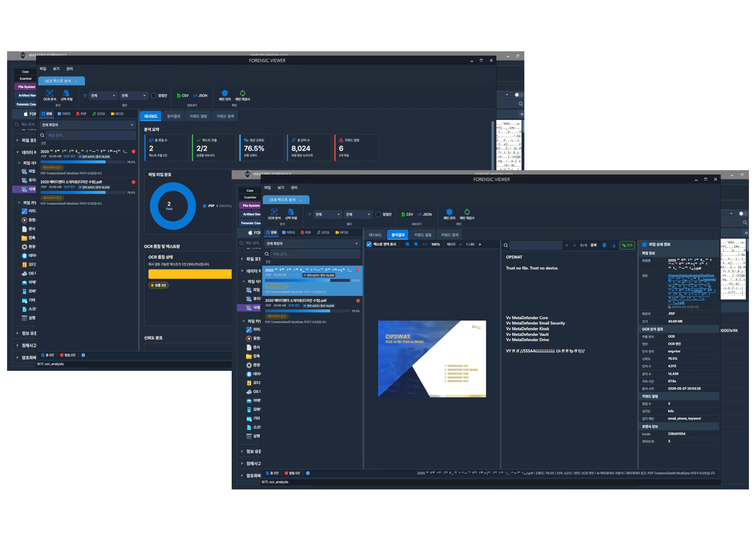This screenshot has width=756, height=541.
Task: Open file path link under 경로
Action: pyautogui.click(x=691, y=289)
